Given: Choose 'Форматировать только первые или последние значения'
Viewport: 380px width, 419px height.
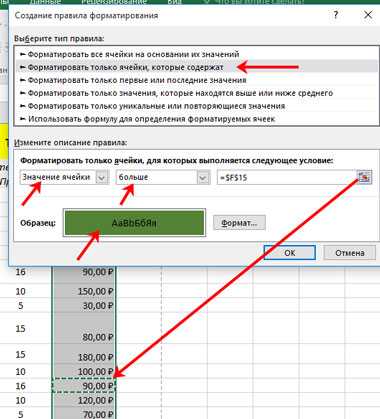Looking at the screenshot, I should (133, 80).
